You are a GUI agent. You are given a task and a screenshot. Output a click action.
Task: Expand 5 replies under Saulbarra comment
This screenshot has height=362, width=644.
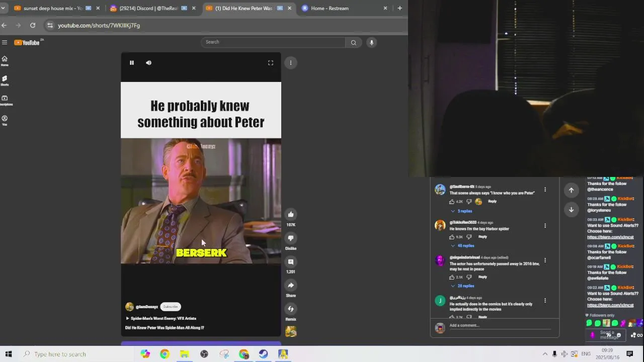461,211
